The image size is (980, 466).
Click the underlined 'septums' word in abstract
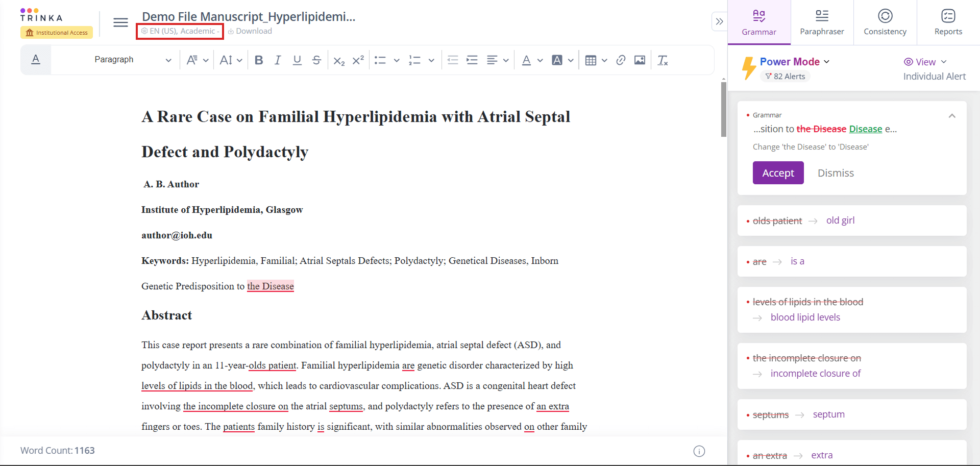(346, 406)
